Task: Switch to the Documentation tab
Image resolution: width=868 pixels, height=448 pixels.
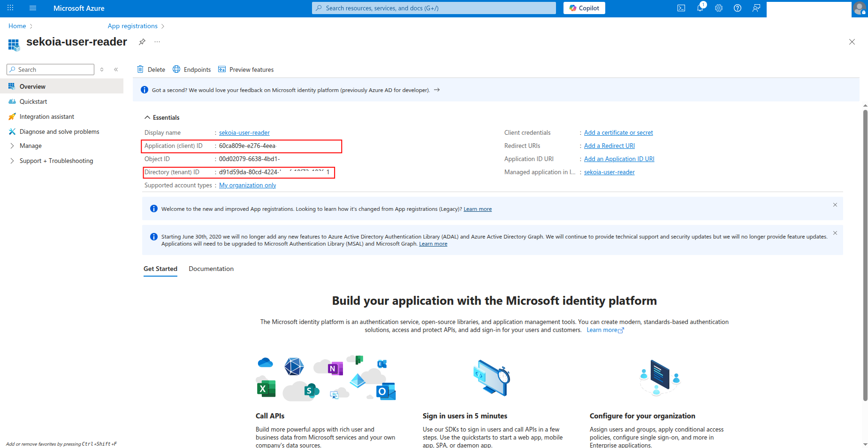Action: [211, 269]
